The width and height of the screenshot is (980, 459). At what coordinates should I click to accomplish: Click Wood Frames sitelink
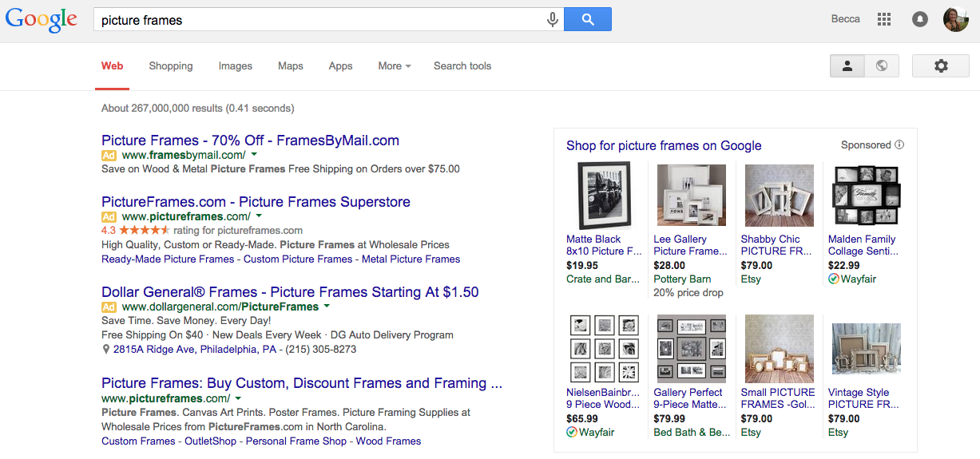388,441
